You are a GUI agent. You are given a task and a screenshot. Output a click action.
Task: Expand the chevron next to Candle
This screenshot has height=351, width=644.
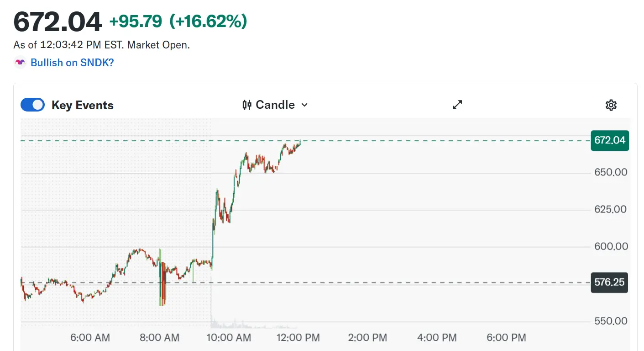coord(304,105)
